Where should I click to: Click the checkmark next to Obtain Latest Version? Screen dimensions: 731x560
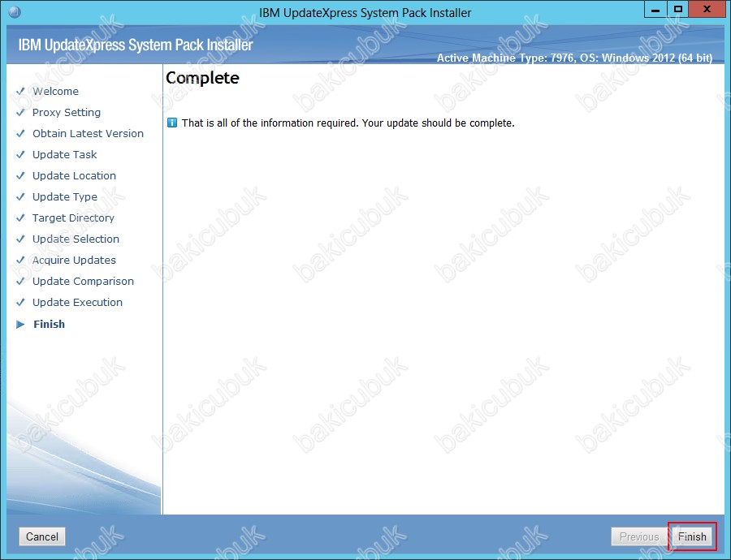pyautogui.click(x=20, y=133)
